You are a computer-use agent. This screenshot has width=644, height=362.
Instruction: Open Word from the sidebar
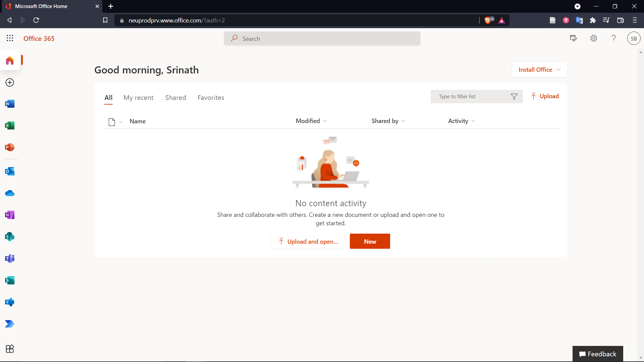tap(10, 104)
